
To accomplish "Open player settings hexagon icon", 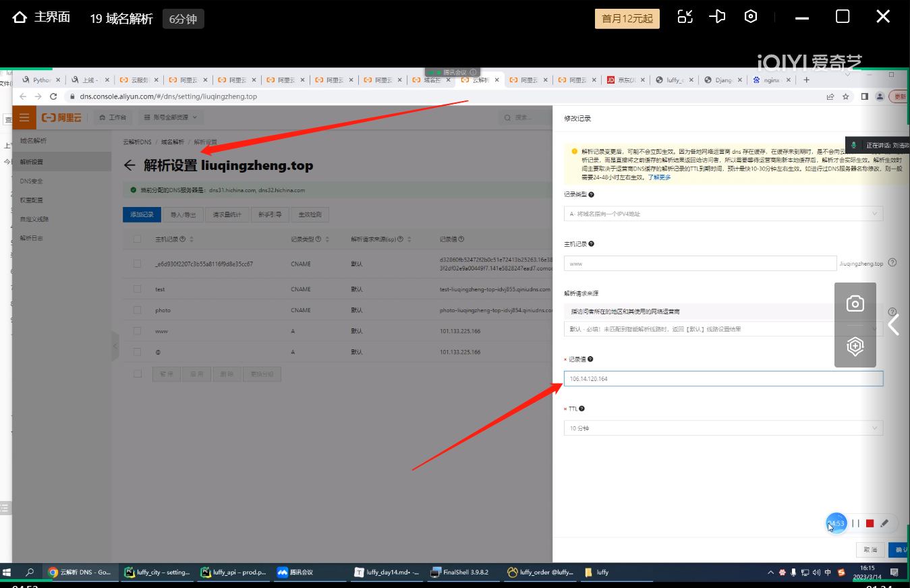I will 751,17.
